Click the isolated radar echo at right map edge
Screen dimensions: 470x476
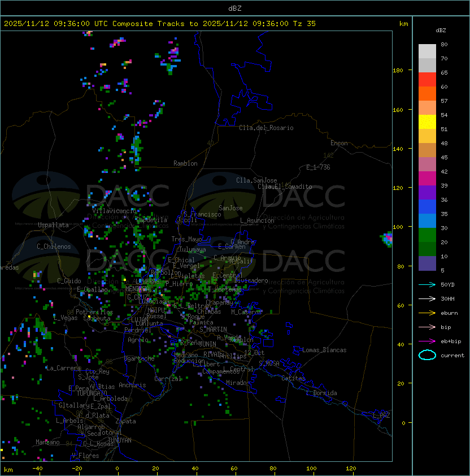pyautogui.click(x=386, y=239)
